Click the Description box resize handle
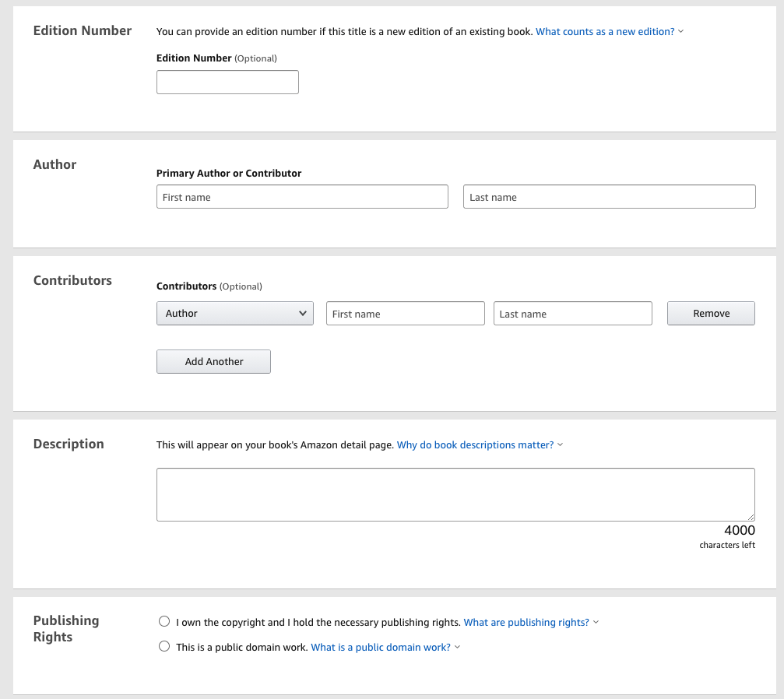The width and height of the screenshot is (784, 699). pos(751,518)
